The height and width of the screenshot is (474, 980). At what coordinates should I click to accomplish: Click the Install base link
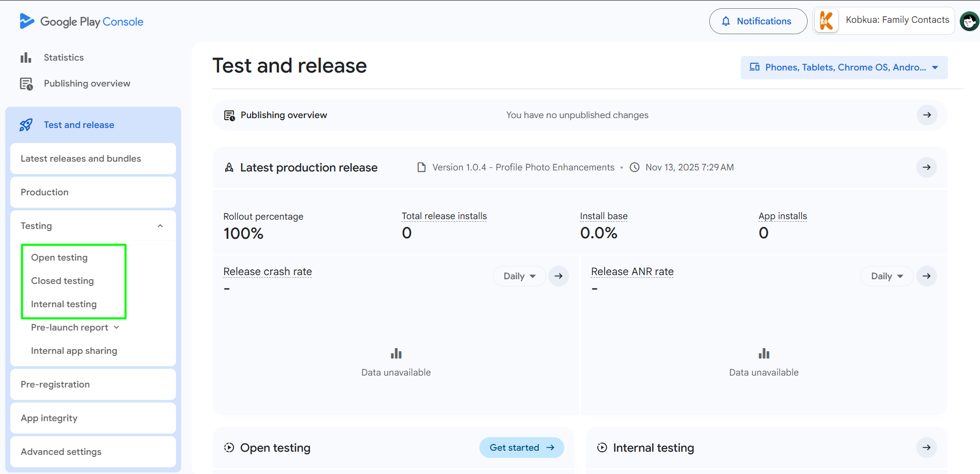[604, 216]
